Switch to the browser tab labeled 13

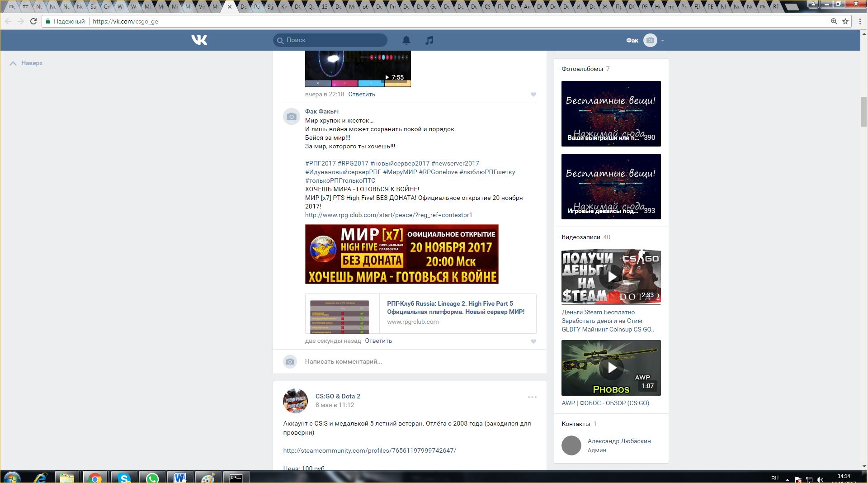click(325, 7)
